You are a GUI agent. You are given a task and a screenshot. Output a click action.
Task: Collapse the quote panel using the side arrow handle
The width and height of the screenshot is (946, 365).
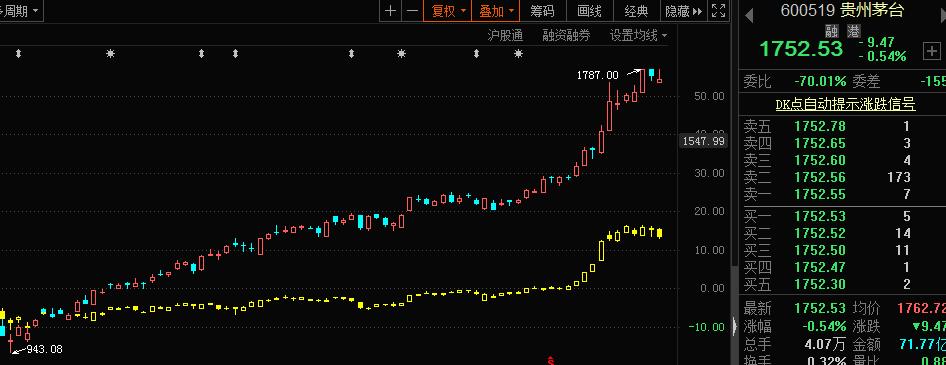pos(734,326)
